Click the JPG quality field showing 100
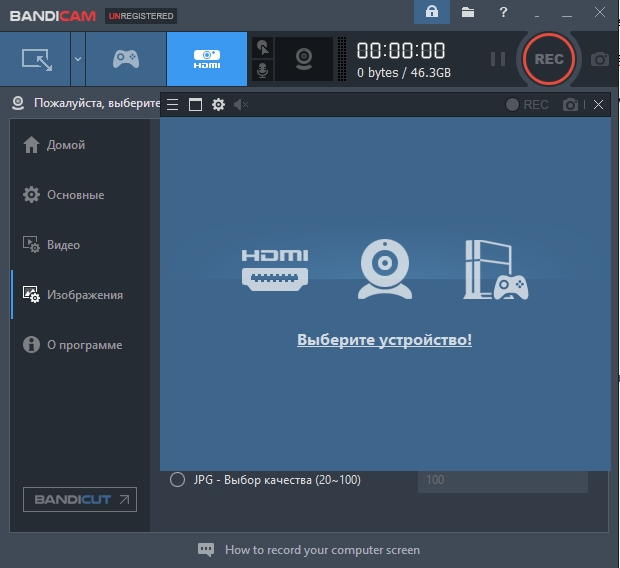This screenshot has width=620, height=568. tap(503, 480)
